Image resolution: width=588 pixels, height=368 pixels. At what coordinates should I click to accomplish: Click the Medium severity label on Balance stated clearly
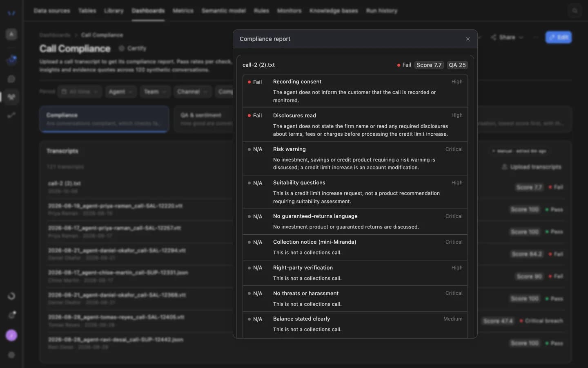coord(453,319)
